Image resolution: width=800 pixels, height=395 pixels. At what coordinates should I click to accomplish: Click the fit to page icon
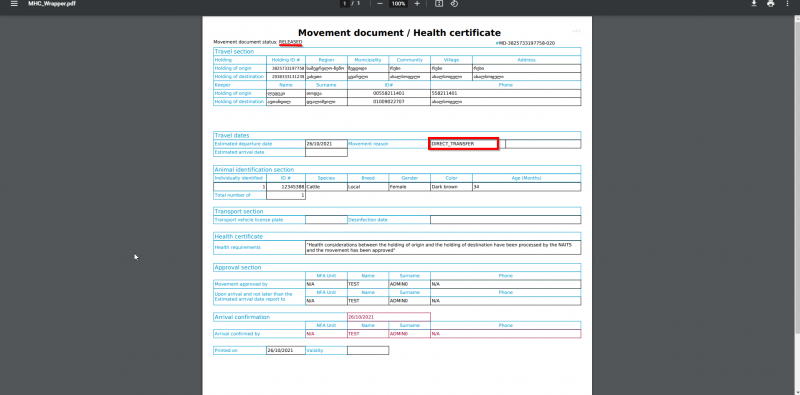coord(439,4)
